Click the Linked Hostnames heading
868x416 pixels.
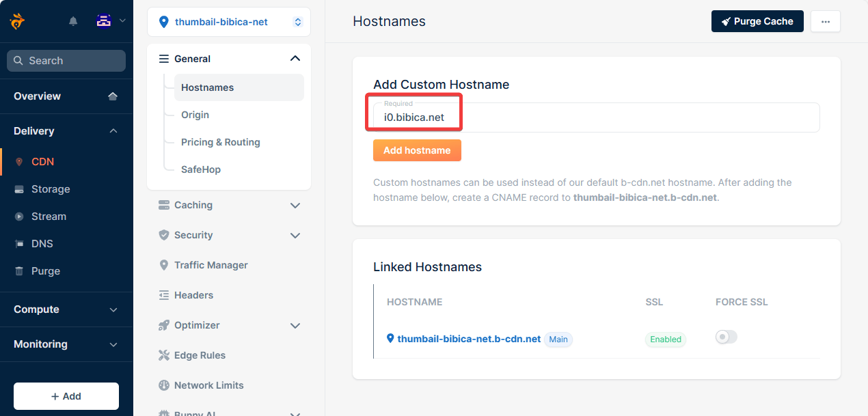(x=427, y=267)
